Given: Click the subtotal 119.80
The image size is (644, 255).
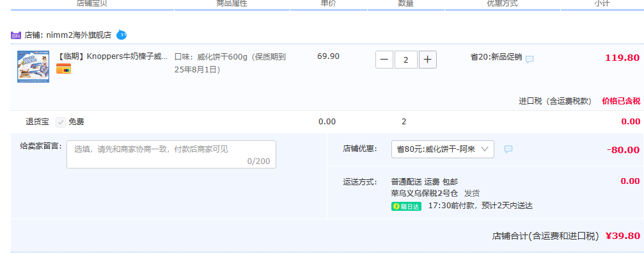Looking at the screenshot, I should [x=622, y=58].
